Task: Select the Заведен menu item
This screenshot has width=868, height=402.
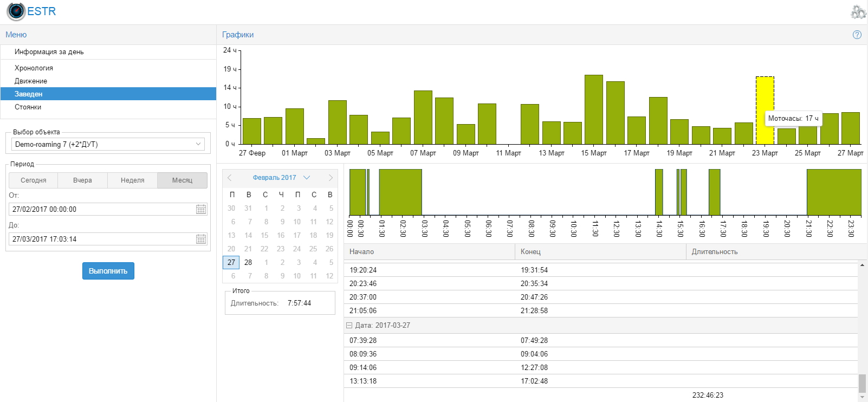Action: [108, 94]
